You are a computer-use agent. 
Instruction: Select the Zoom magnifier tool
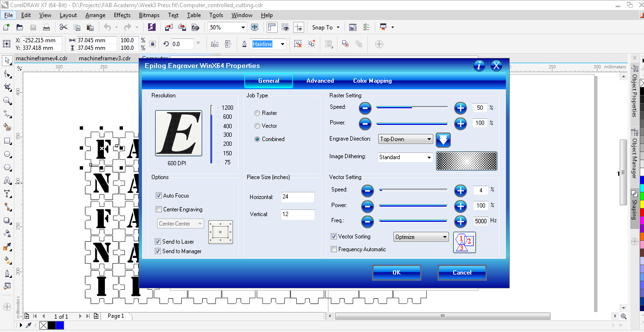7,101
